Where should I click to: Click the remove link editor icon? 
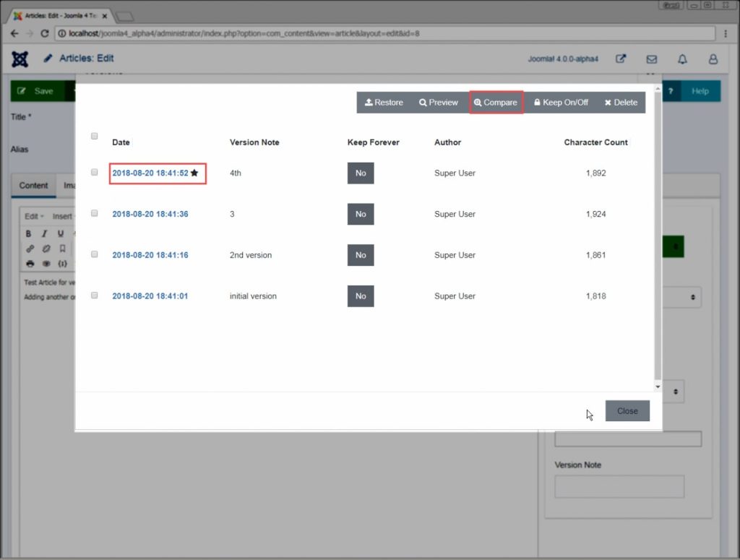click(x=46, y=249)
